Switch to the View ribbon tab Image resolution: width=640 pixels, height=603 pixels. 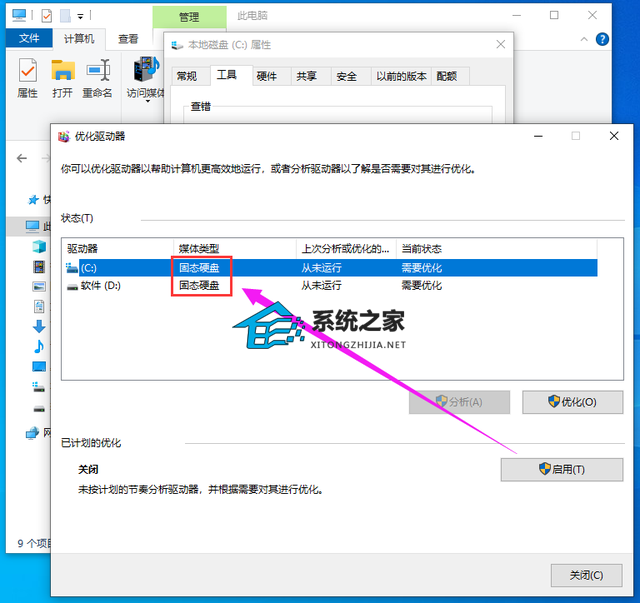coord(128,39)
